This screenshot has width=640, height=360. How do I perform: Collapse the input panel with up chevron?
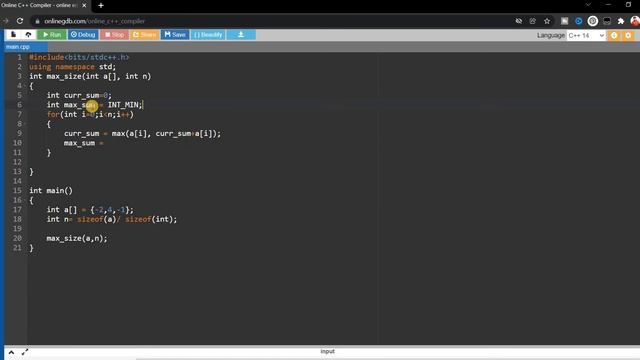coord(11,352)
